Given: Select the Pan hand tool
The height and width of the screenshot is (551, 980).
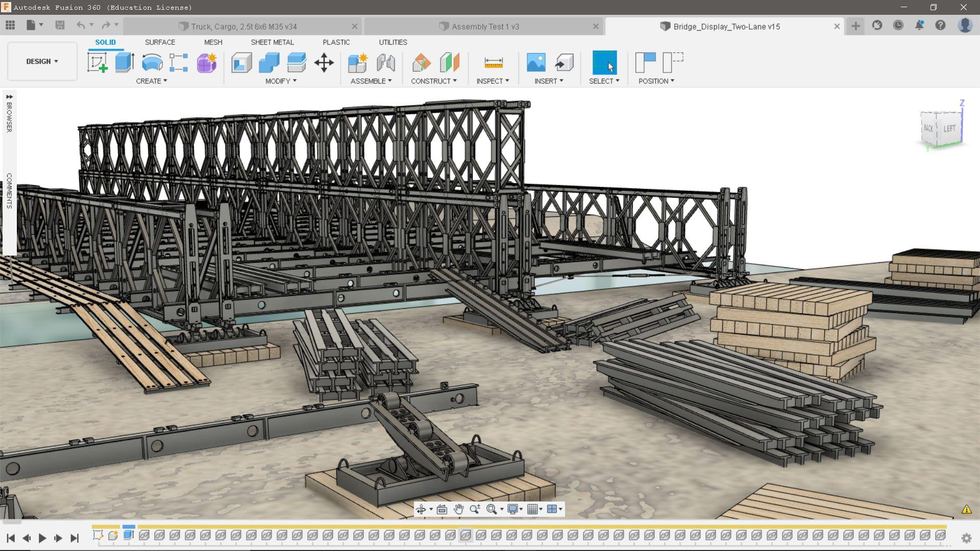Looking at the screenshot, I should 458,509.
